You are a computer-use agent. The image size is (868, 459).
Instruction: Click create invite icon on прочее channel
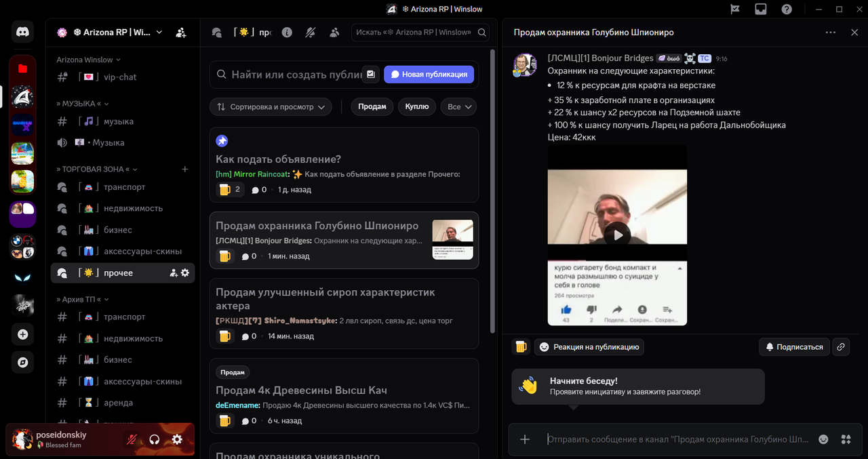point(174,273)
